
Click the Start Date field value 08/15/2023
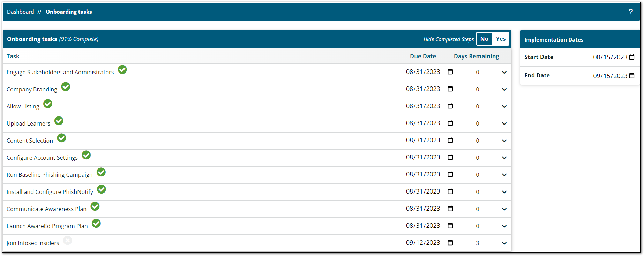(610, 57)
